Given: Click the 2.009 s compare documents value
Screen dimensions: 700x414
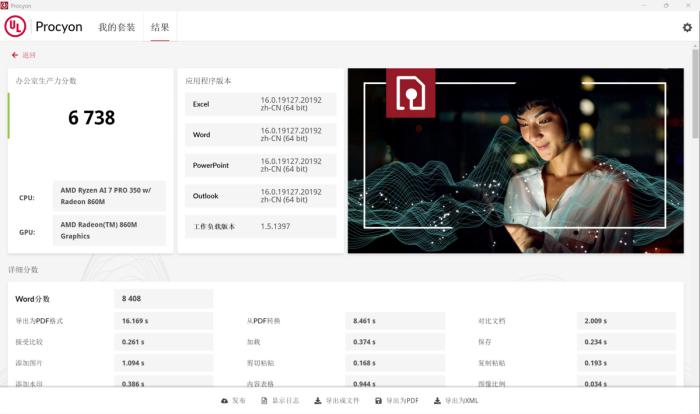Looking at the screenshot, I should tap(626, 321).
